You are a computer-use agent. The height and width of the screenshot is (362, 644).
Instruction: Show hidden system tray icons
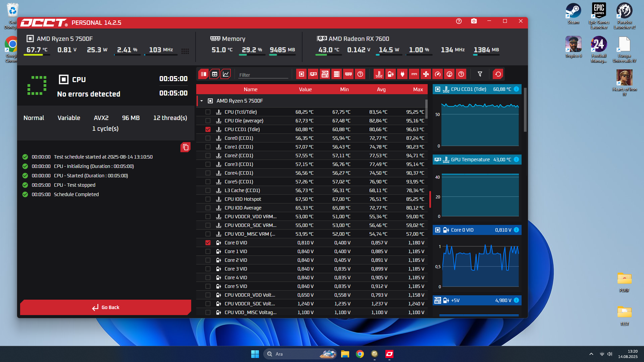coord(591,354)
